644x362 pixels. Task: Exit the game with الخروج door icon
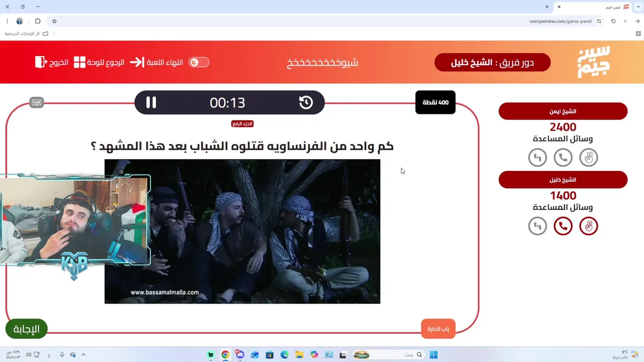click(x=41, y=62)
